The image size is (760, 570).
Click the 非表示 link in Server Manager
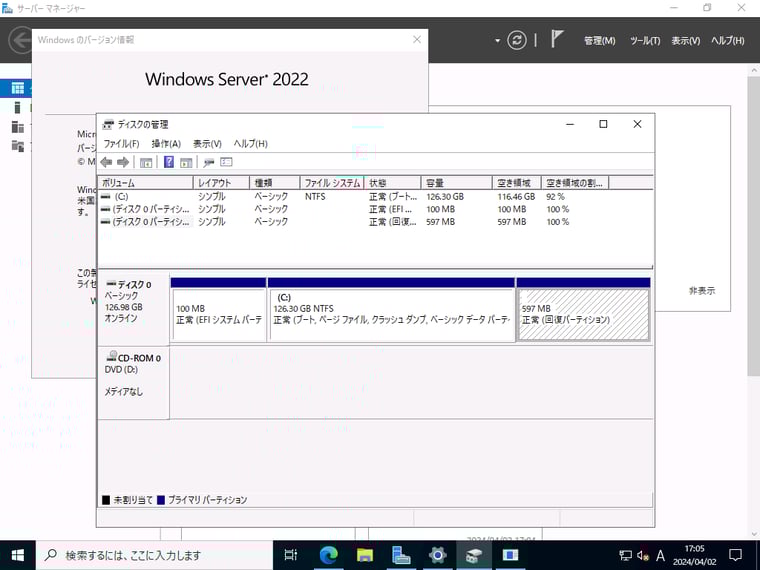(x=702, y=291)
